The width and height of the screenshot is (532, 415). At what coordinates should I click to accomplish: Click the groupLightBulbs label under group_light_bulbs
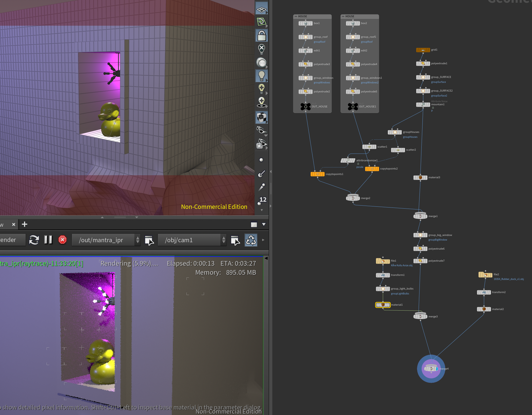tap(400, 294)
